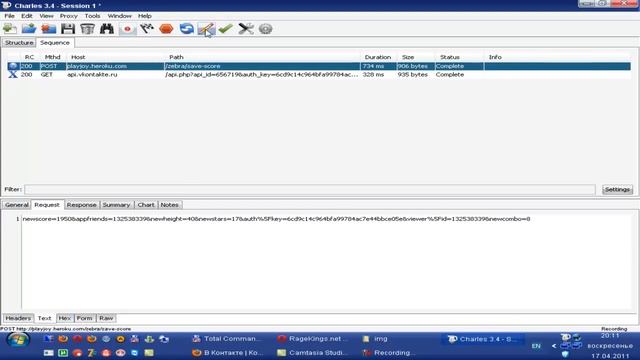Click the EN language indicator in tray
The width and height of the screenshot is (640, 360).
[x=536, y=346]
